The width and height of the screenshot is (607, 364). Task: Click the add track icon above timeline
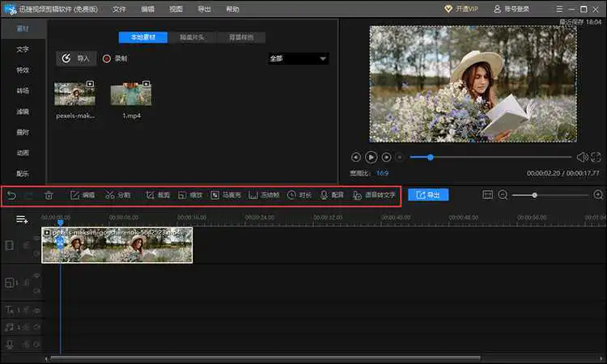pyautogui.click(x=22, y=219)
